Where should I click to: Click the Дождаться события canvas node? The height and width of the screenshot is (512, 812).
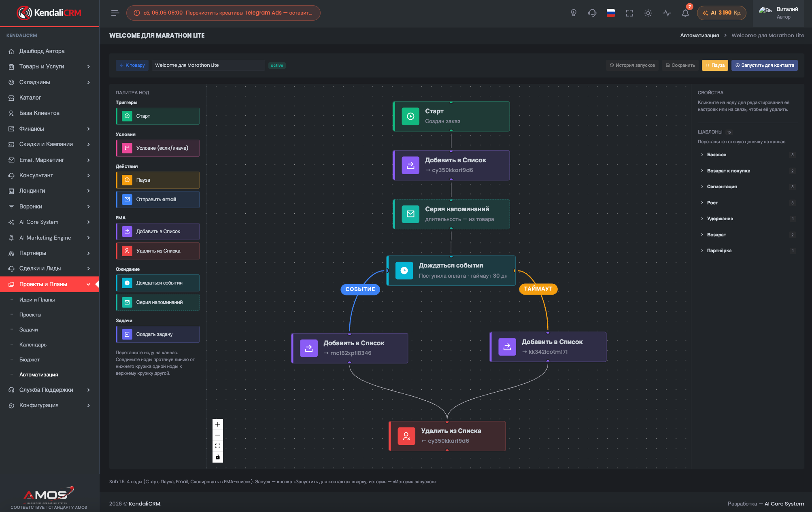click(x=451, y=270)
